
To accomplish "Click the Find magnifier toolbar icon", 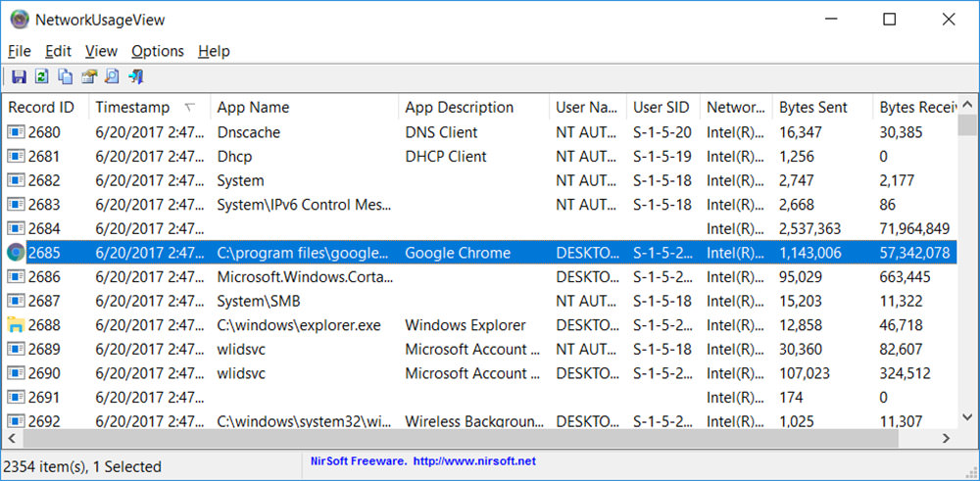I will pos(113,76).
